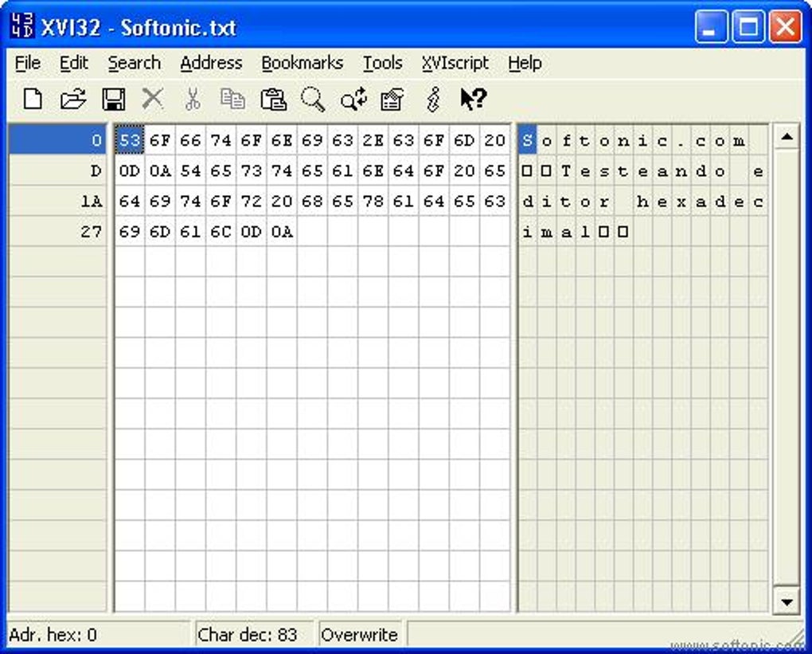Select character 'T' in the text pane
Screen dimensions: 812x654
[565, 171]
